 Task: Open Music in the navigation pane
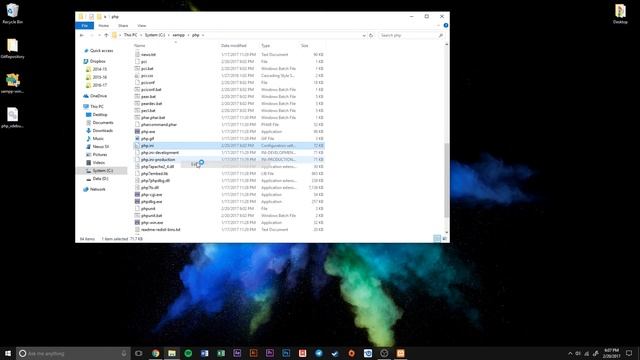tap(98, 139)
